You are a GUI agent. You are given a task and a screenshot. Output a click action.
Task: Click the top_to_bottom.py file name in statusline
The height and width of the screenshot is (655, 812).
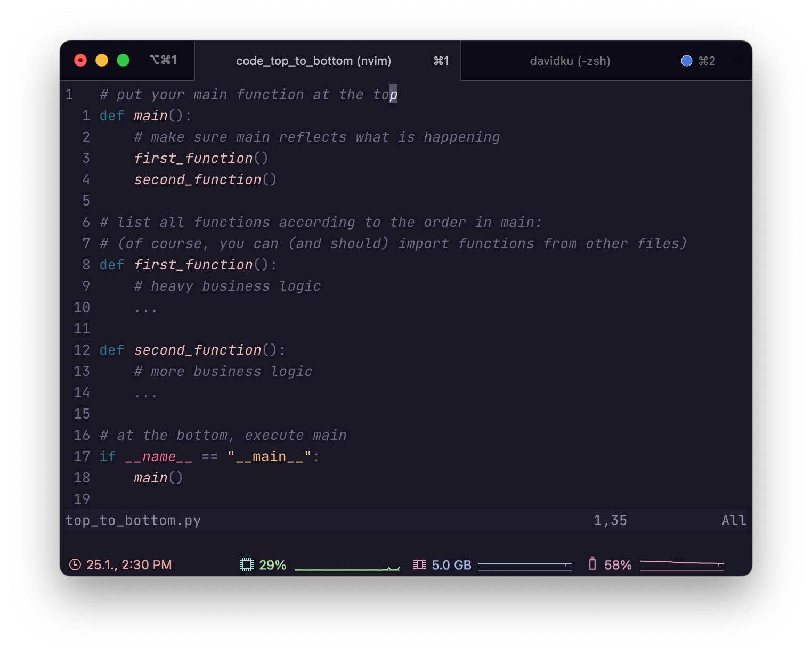point(133,520)
